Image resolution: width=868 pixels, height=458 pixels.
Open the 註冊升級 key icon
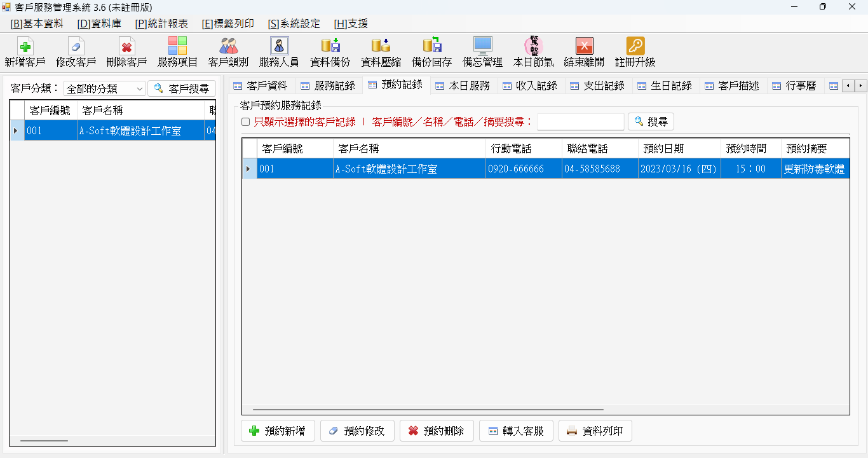tap(635, 46)
